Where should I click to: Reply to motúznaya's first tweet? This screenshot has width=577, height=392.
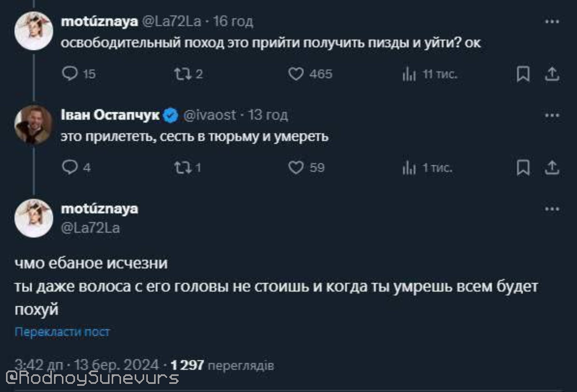click(70, 74)
